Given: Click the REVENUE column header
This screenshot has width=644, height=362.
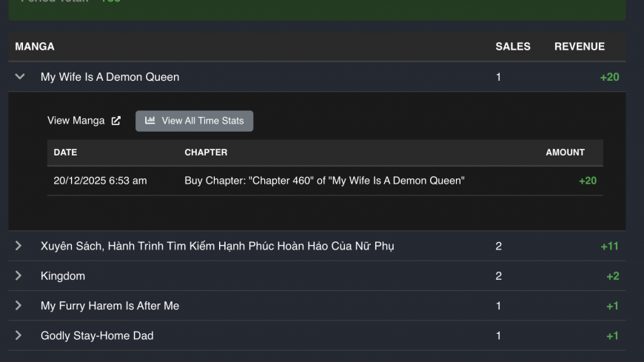Looking at the screenshot, I should [579, 46].
